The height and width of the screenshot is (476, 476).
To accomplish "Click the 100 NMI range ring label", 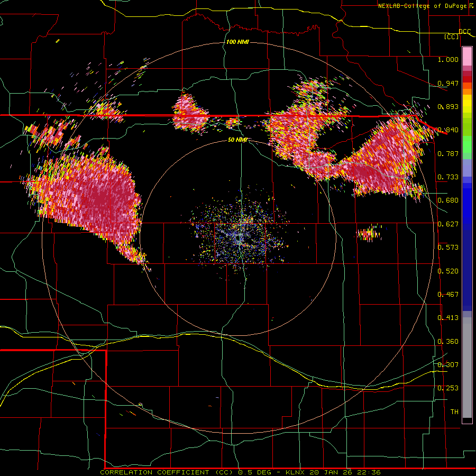I will 237,42.
